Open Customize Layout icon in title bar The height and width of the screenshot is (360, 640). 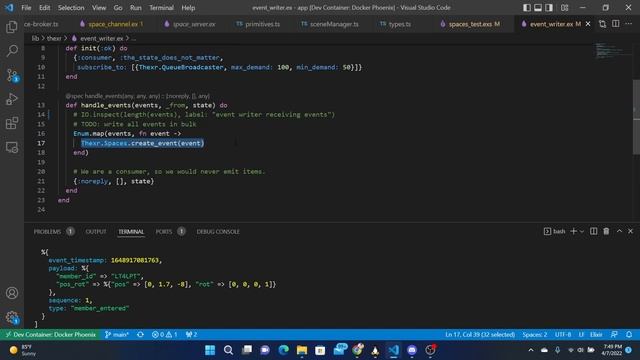pyautogui.click(x=564, y=8)
